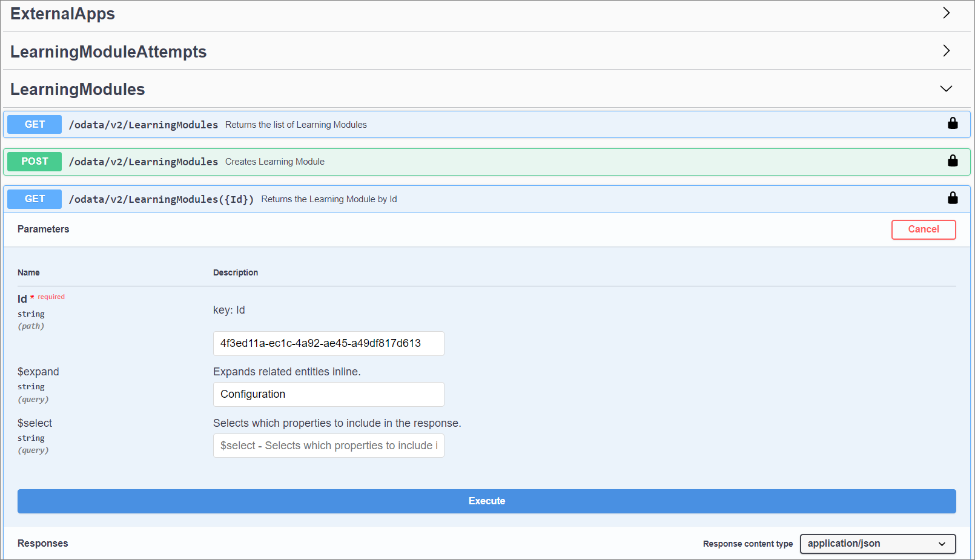This screenshot has height=560, width=975.
Task: Click lock icon on GET LearningModules by Id row
Action: click(x=953, y=198)
